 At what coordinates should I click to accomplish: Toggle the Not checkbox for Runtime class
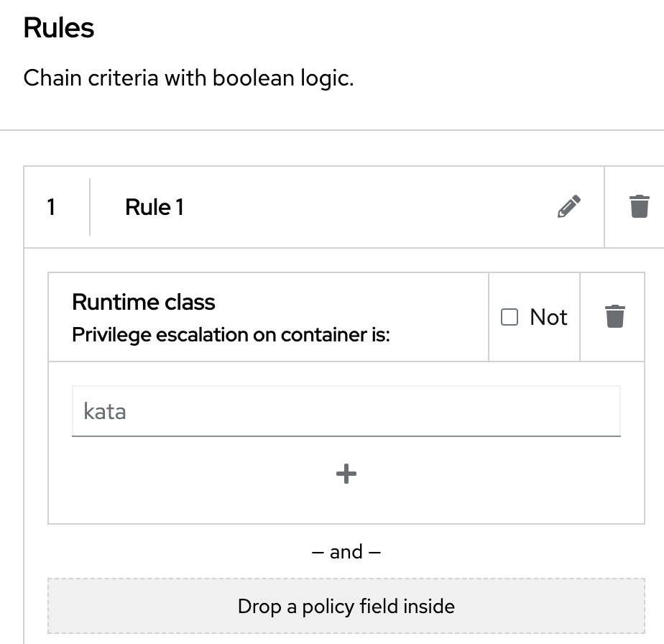pos(509,317)
